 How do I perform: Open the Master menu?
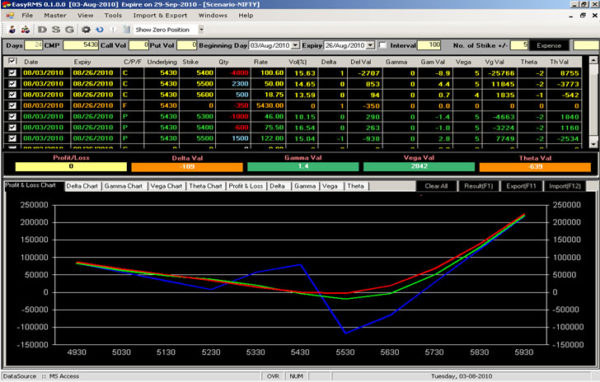coord(55,15)
